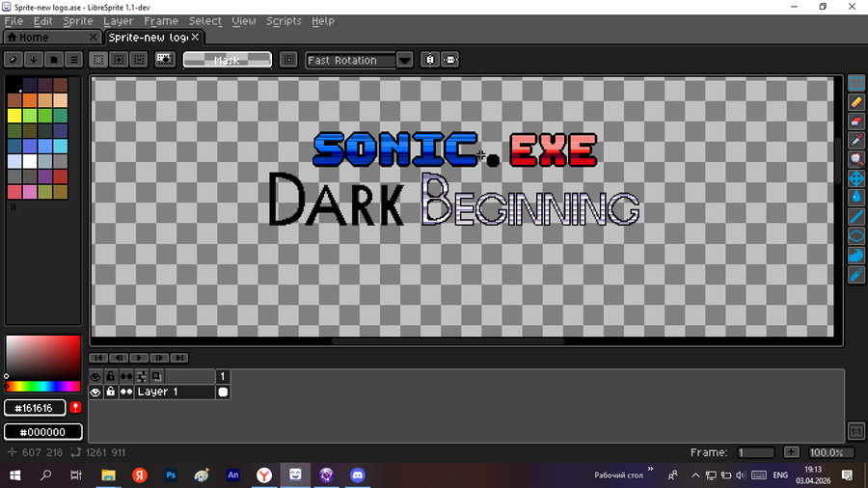Image resolution: width=868 pixels, height=488 pixels.
Task: Select the Paint Bucket drop tool
Action: tap(856, 198)
